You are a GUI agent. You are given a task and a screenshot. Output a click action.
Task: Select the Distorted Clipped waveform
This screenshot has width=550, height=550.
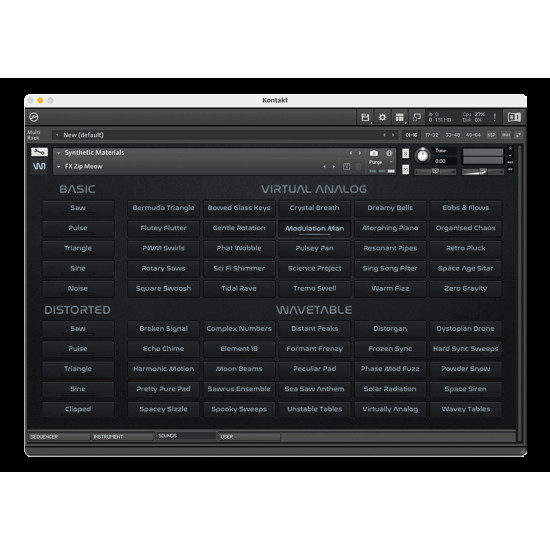78,409
